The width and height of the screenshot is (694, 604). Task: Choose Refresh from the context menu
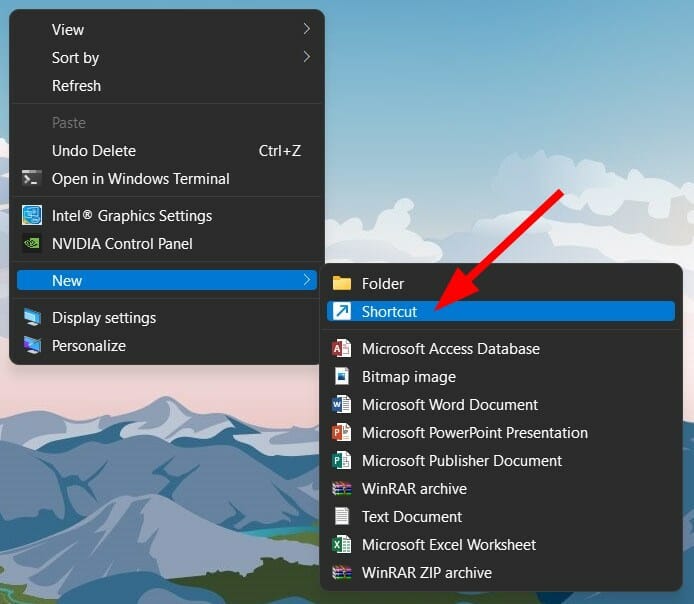click(x=167, y=85)
